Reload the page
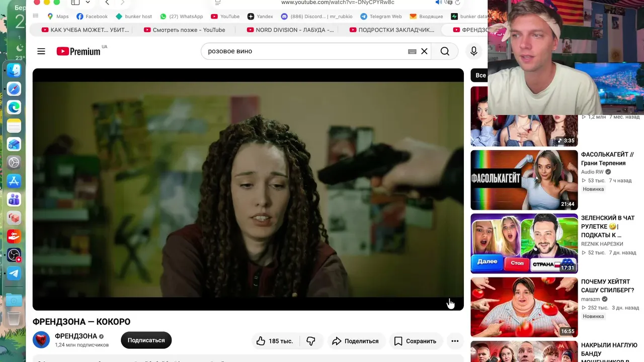This screenshot has height=362, width=644. tap(457, 3)
